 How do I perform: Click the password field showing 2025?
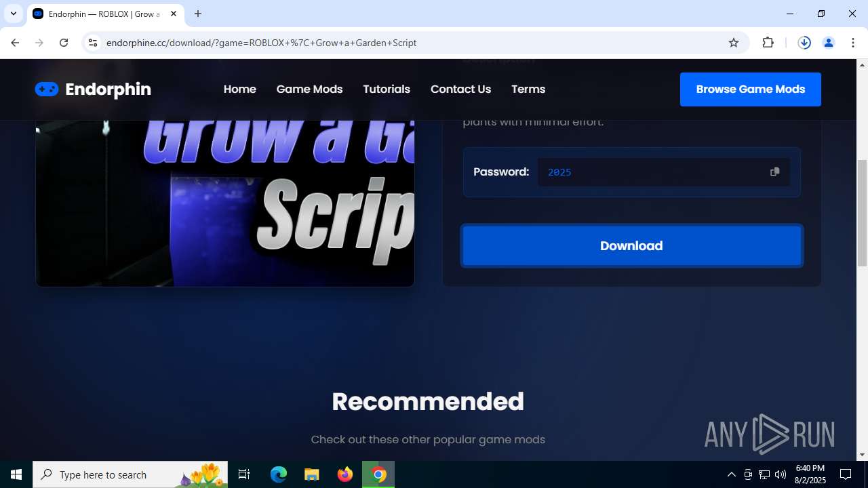[x=664, y=172]
